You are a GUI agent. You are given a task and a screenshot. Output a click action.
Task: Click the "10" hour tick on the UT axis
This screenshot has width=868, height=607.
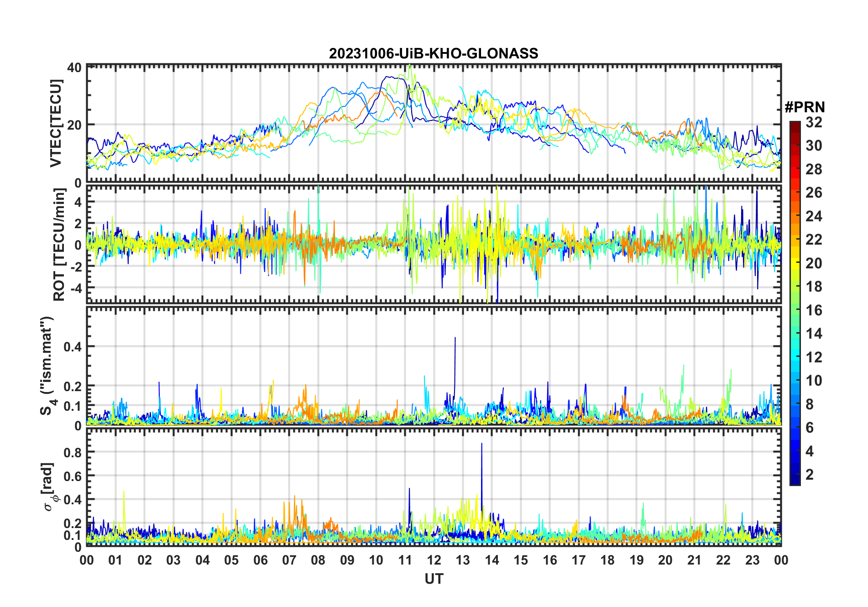(376, 560)
